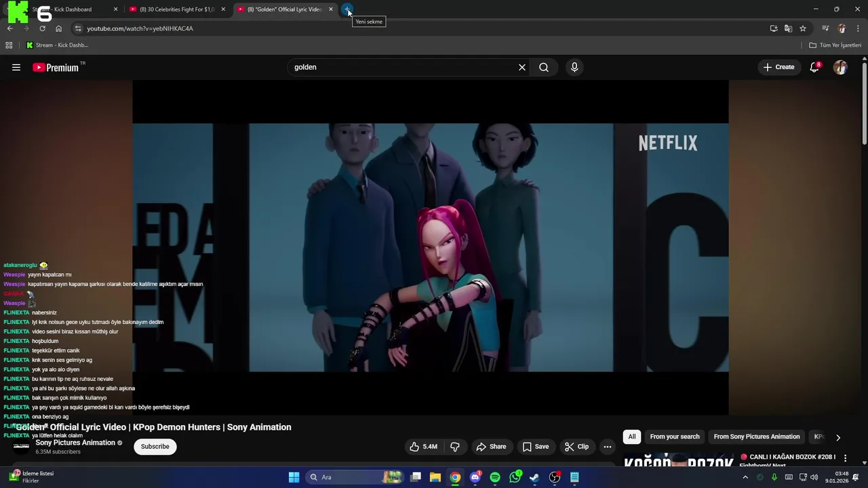Switch to '30 Celebrities Fight' tab
Viewport: 868px width, 488px height.
[176, 9]
